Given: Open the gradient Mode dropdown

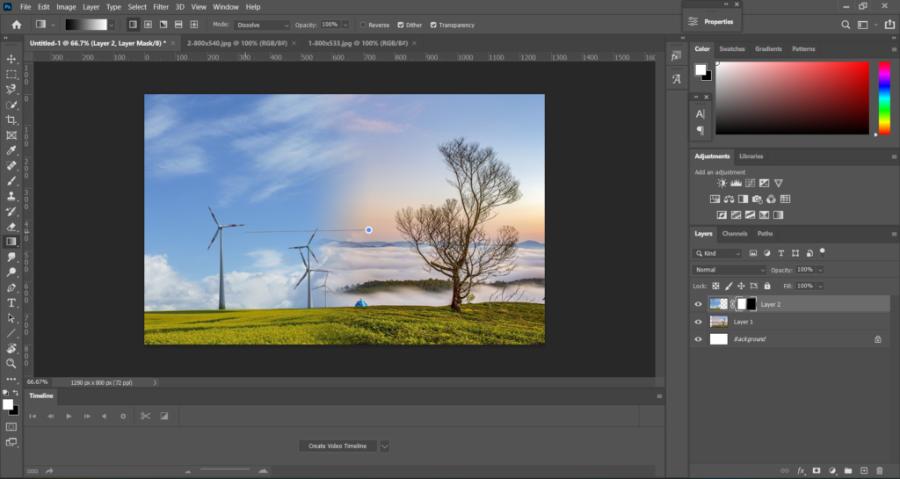Looking at the screenshot, I should [262, 25].
